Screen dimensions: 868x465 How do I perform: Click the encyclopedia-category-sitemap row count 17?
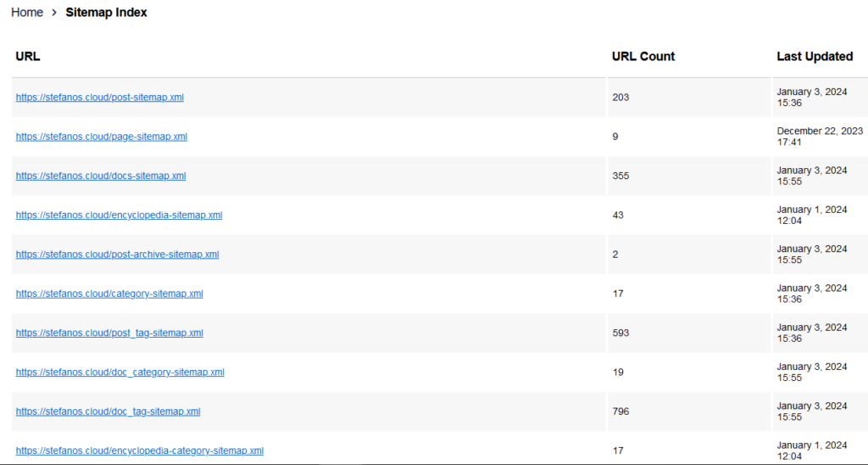[x=618, y=451]
